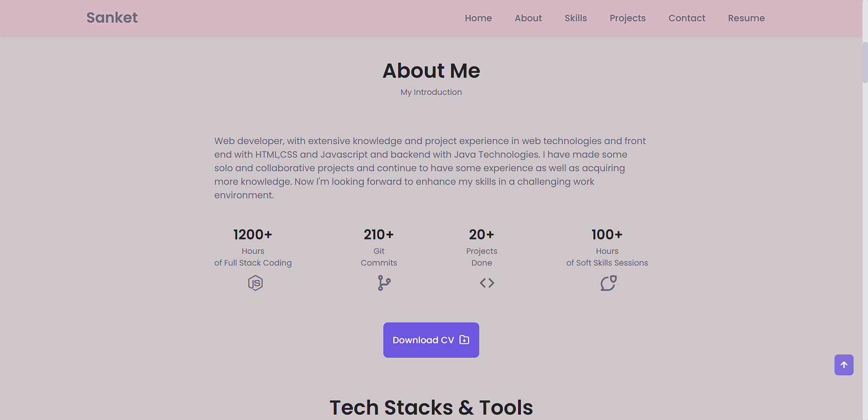
Task: Open the Projects navigation link
Action: click(627, 18)
